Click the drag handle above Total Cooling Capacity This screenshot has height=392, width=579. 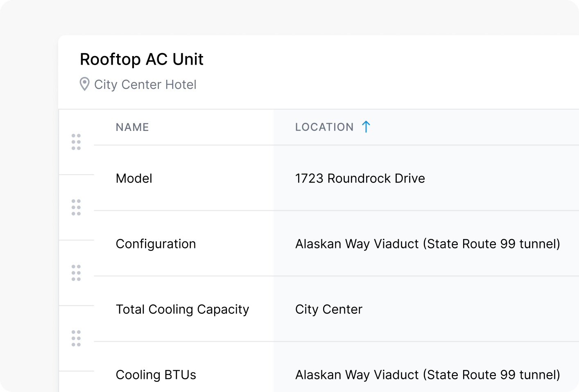76,273
